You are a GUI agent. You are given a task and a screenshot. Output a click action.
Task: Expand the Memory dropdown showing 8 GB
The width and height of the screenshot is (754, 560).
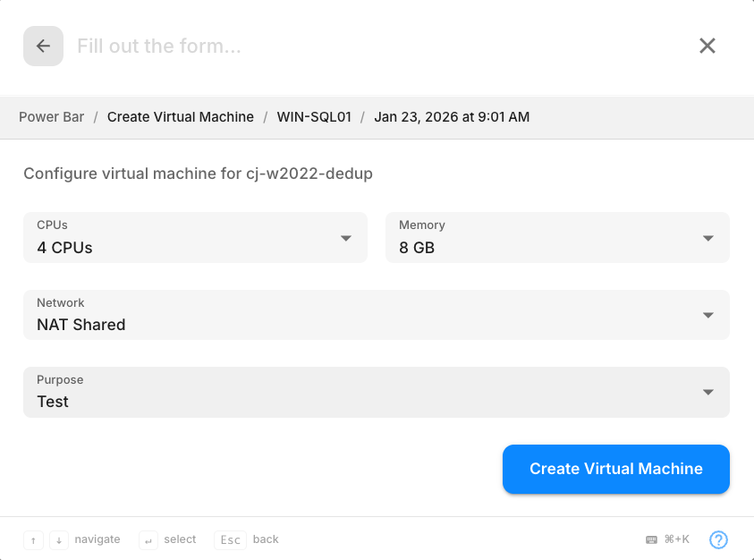[556, 238]
